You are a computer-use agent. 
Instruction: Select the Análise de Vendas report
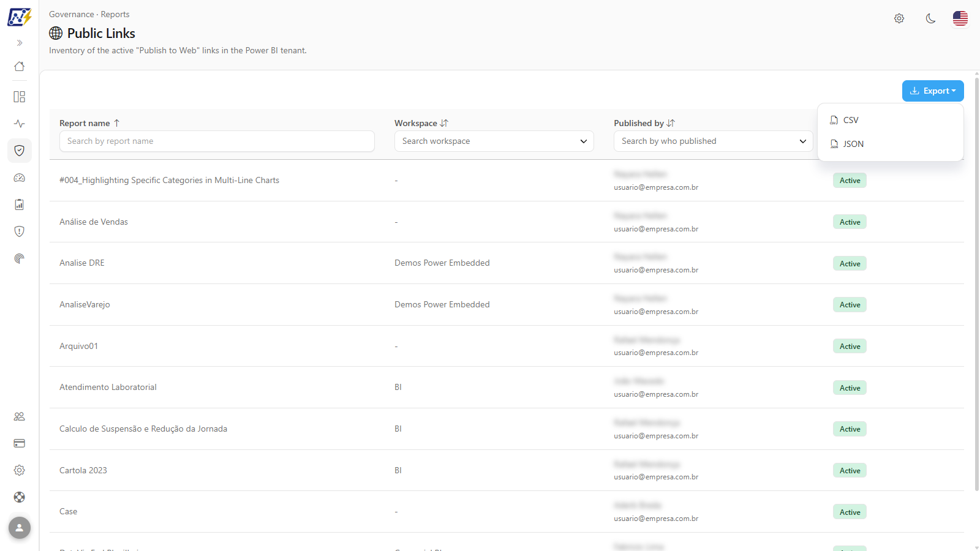(x=94, y=222)
